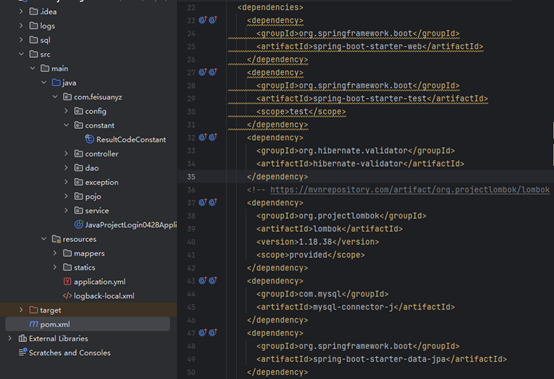Click the second gutter icon on line 27
Screen dimensions: 554x379
pyautogui.click(x=213, y=72)
